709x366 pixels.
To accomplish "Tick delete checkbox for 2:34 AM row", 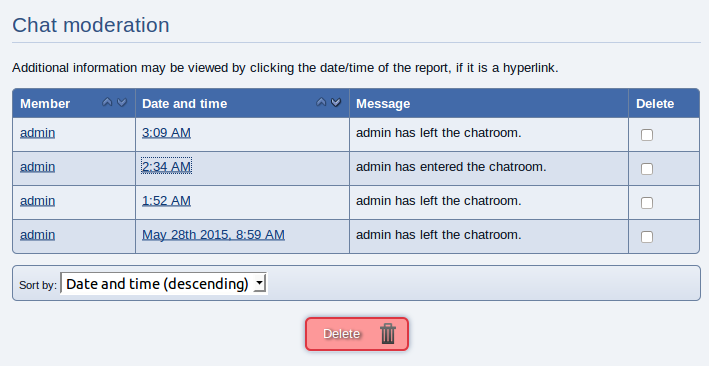I will pyautogui.click(x=647, y=169).
